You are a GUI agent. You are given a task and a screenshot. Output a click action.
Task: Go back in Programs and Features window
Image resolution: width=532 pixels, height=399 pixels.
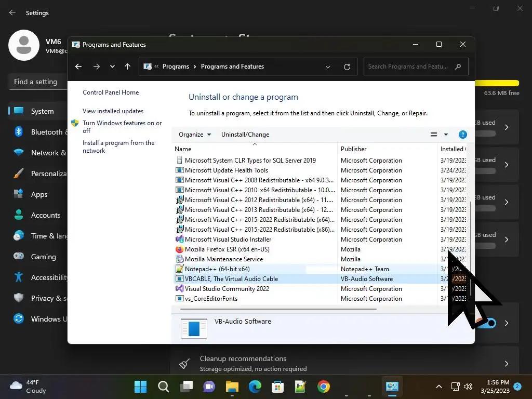click(78, 66)
